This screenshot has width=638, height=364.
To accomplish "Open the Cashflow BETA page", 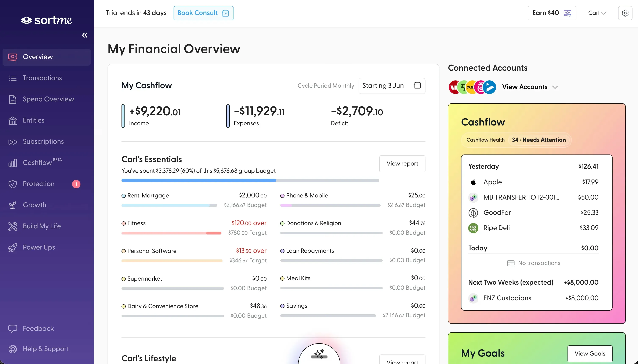I will coord(47,163).
